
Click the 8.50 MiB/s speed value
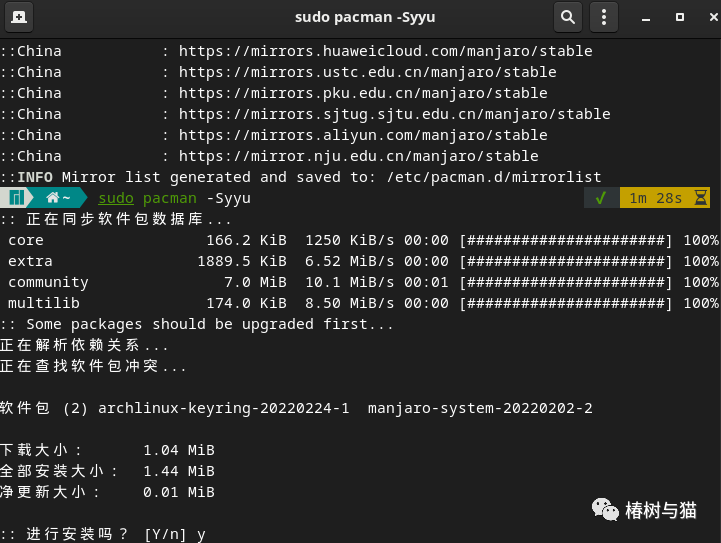point(349,303)
